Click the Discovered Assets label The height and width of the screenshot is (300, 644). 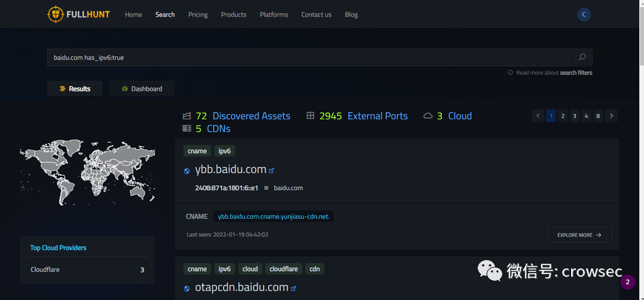[x=252, y=116]
